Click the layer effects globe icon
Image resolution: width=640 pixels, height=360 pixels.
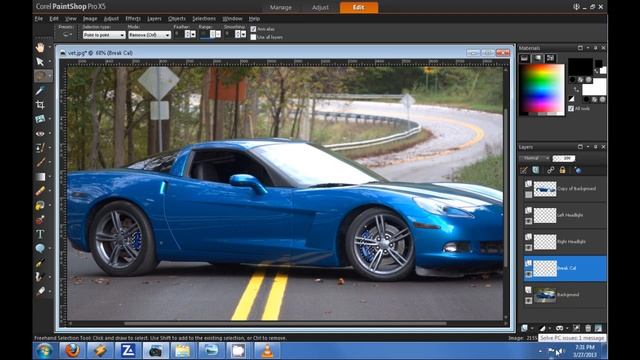(x=577, y=170)
